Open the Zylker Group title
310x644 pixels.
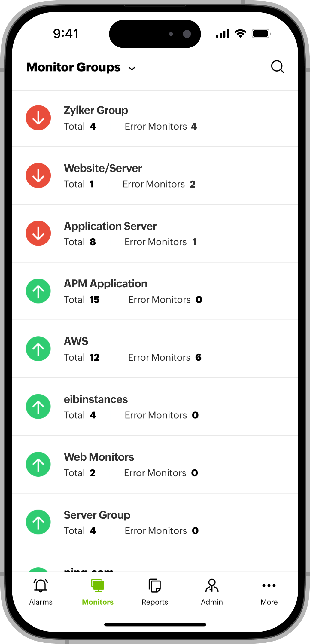pos(96,110)
